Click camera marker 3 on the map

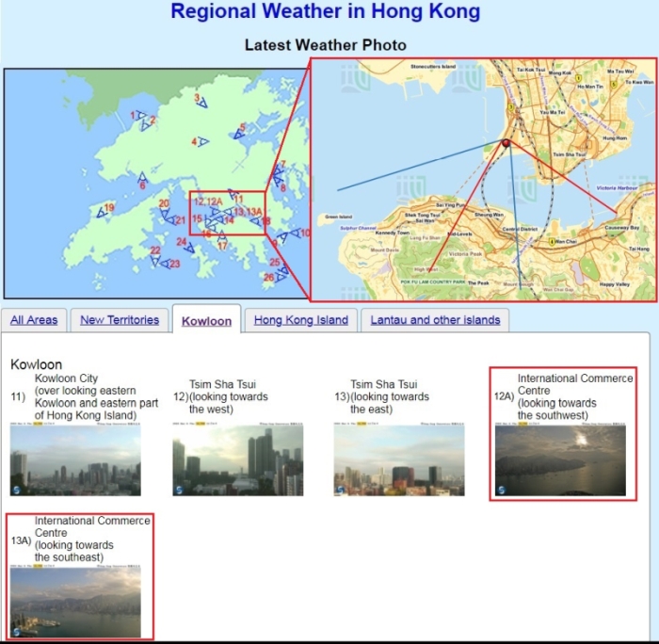pos(201,105)
